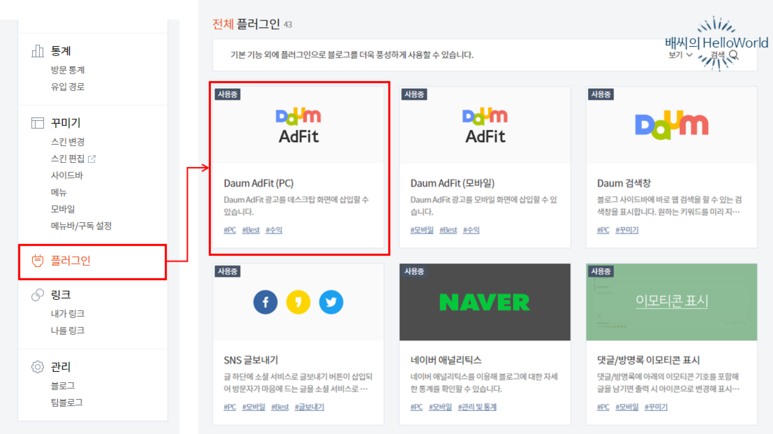The image size is (773, 434).
Task: Click the 링크 section heading
Action: click(x=61, y=295)
